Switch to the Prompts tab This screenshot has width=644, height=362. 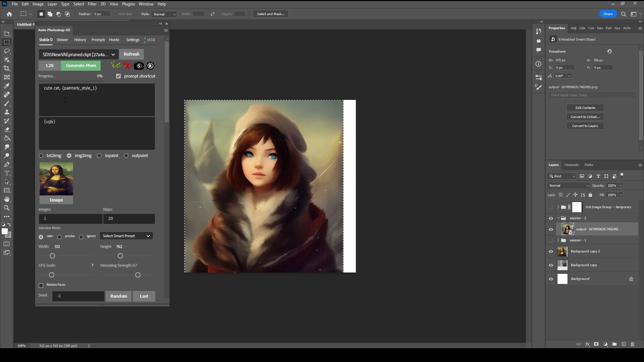[98, 39]
